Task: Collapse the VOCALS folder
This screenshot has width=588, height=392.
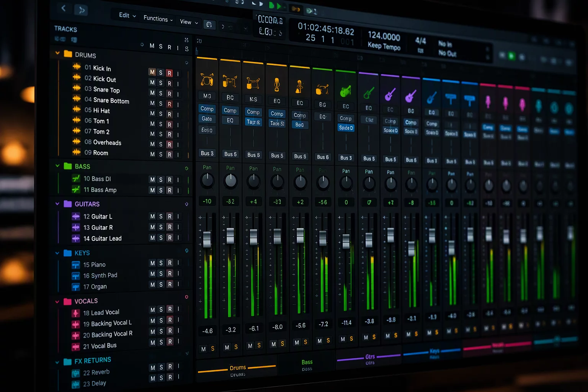Action: click(57, 302)
